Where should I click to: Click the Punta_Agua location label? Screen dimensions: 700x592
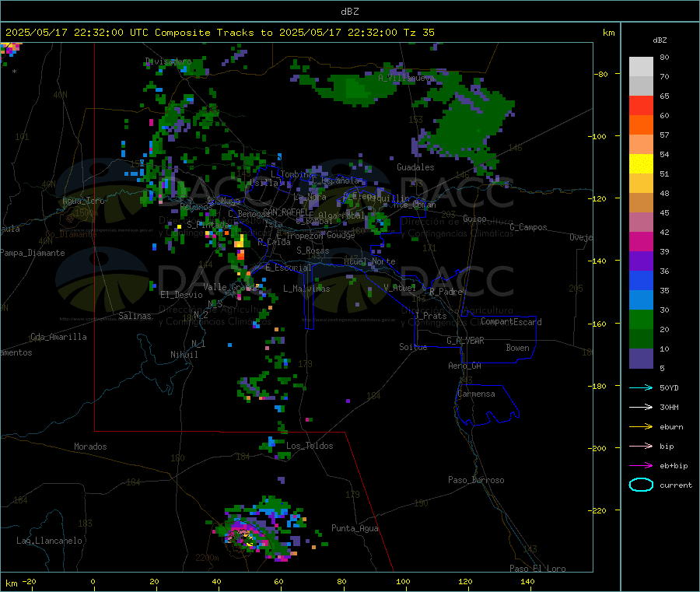point(355,528)
